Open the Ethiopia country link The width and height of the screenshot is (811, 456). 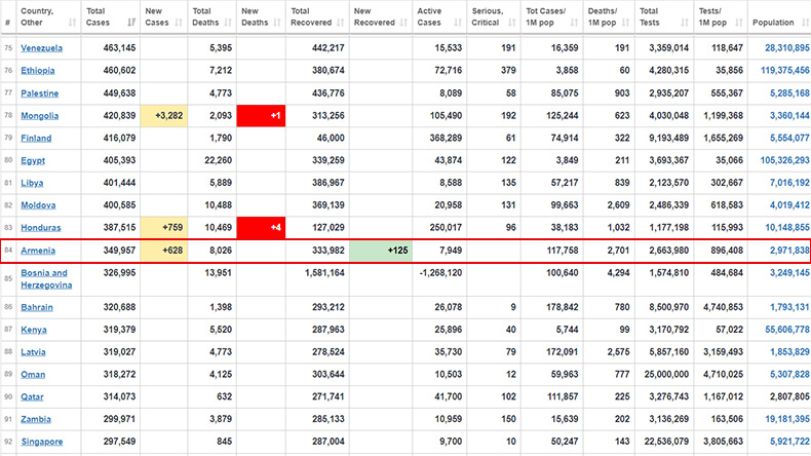tap(38, 70)
